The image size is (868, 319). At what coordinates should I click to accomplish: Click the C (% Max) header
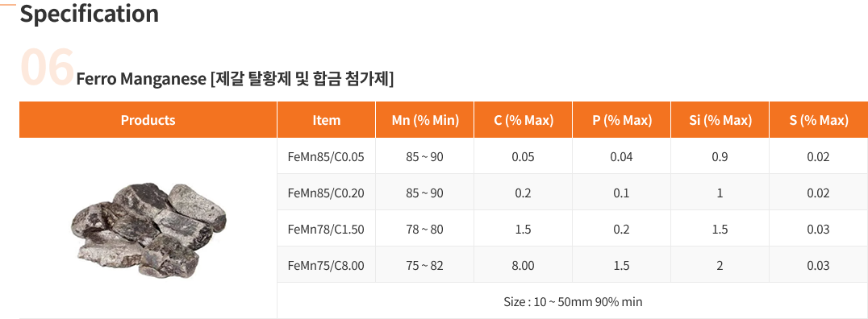(x=523, y=120)
